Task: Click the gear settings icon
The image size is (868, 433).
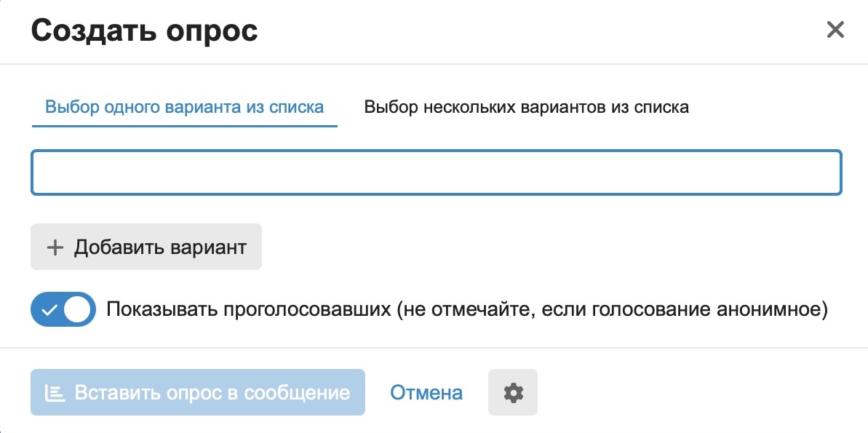Action: (x=513, y=393)
